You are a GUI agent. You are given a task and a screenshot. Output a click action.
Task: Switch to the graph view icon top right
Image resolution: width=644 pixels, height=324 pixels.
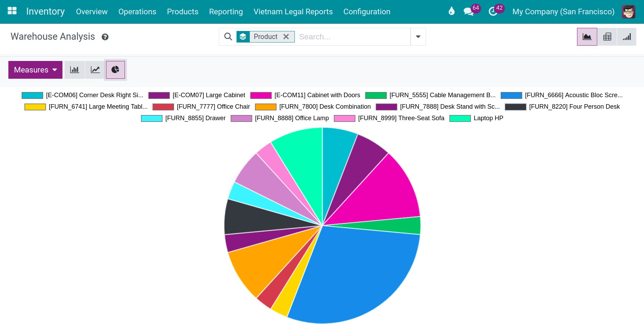click(587, 37)
